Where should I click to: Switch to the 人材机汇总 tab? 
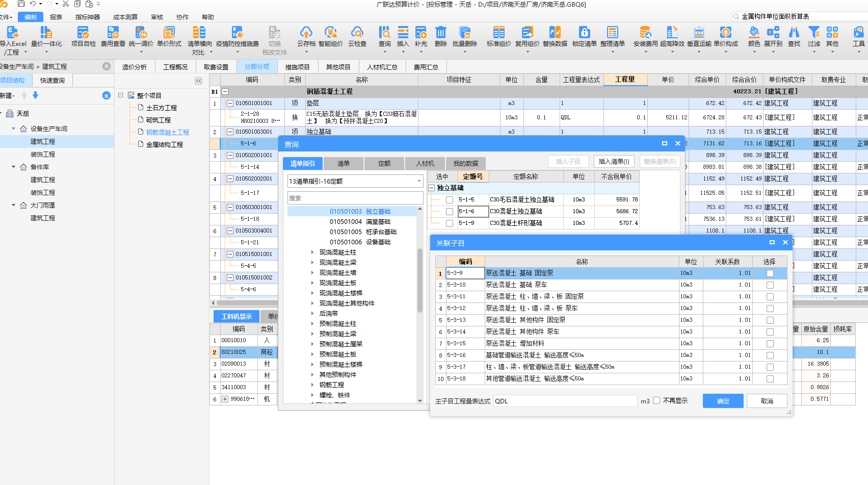click(382, 67)
